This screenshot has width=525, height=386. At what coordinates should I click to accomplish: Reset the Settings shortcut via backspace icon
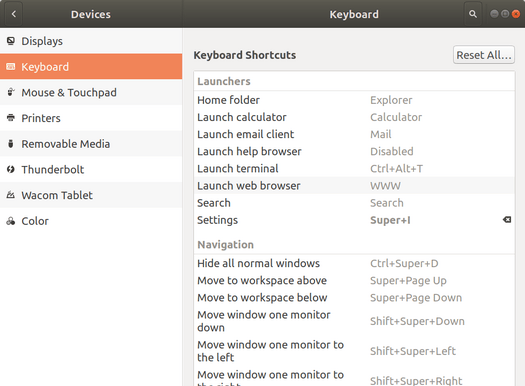coord(507,220)
